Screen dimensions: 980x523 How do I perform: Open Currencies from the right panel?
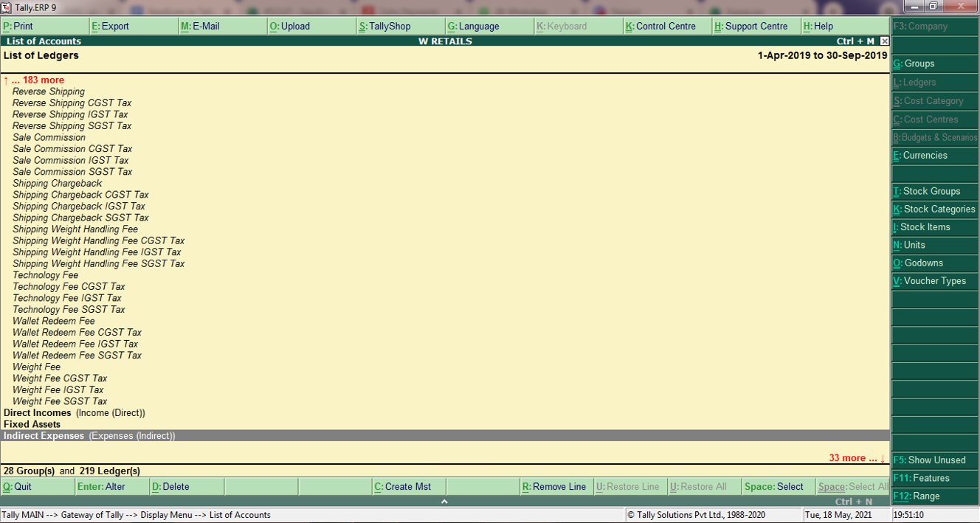[x=935, y=156]
